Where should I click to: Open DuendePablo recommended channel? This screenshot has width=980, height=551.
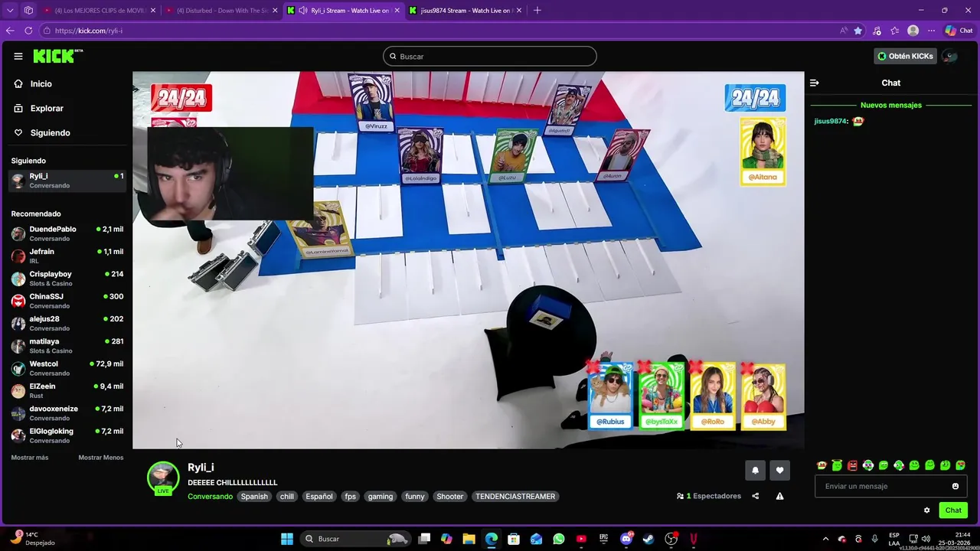(67, 233)
